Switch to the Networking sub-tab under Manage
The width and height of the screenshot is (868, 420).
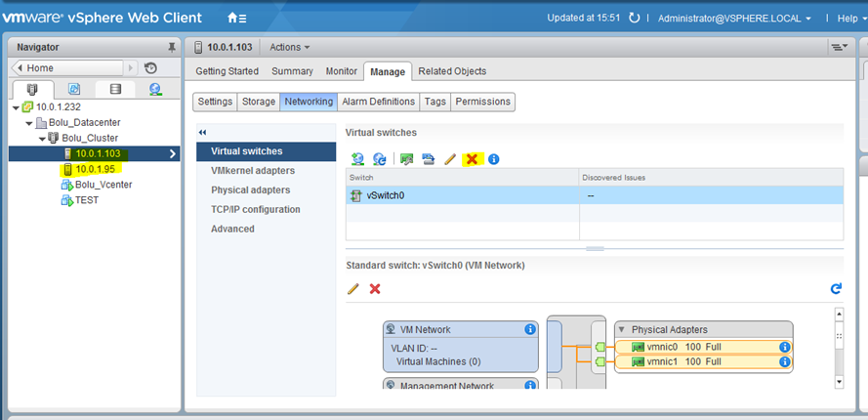tap(309, 102)
